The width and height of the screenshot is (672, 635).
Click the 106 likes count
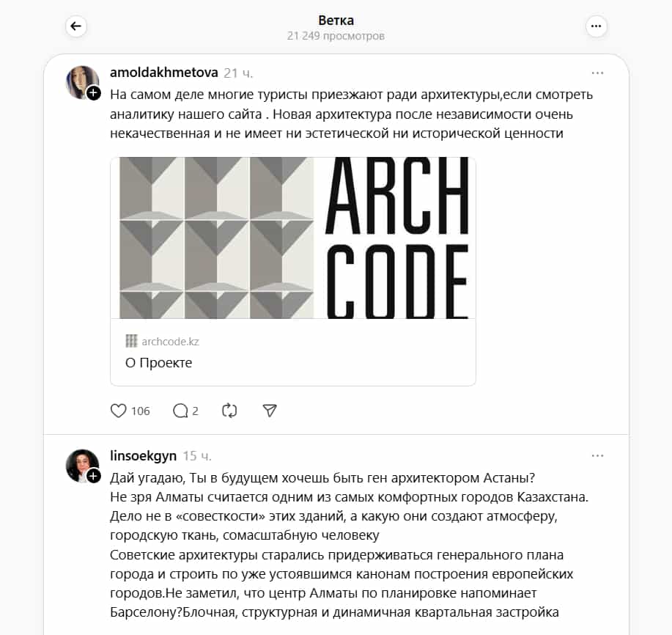pos(141,411)
